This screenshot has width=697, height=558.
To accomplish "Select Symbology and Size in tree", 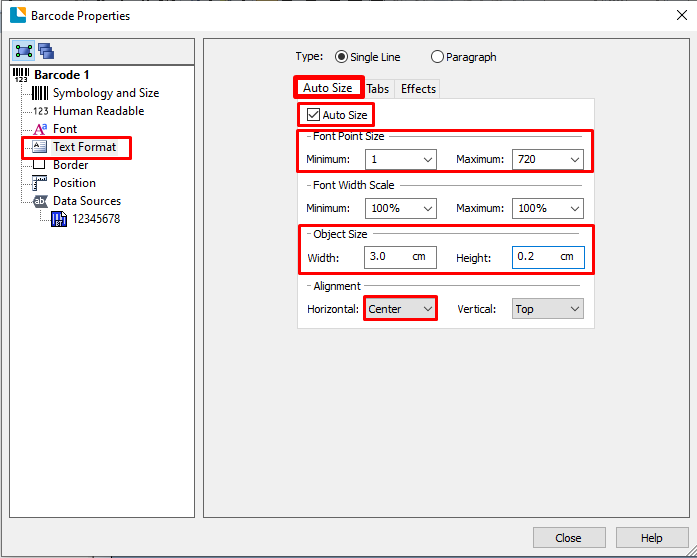I will click(106, 93).
